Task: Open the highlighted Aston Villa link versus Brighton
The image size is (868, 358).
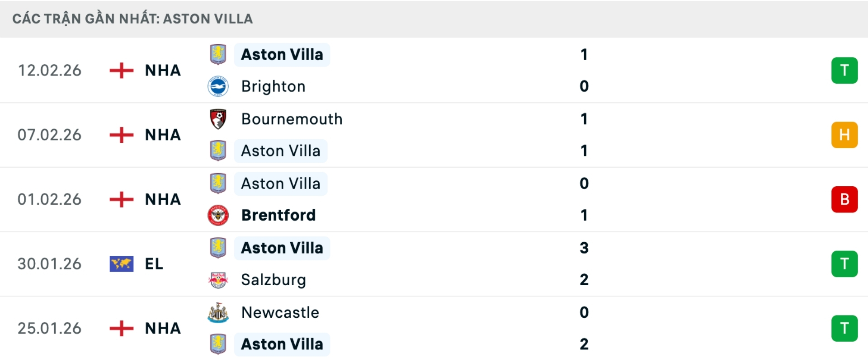Action: (x=282, y=54)
